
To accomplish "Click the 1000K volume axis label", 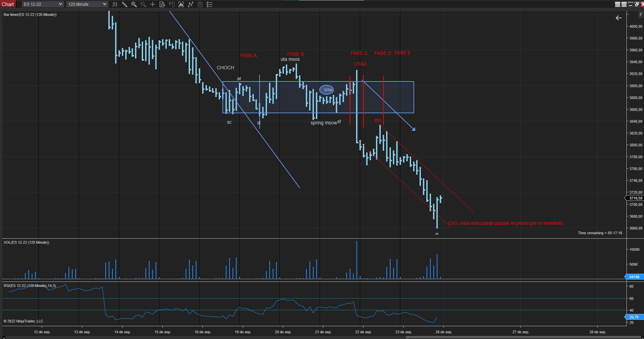I will tap(634, 249).
